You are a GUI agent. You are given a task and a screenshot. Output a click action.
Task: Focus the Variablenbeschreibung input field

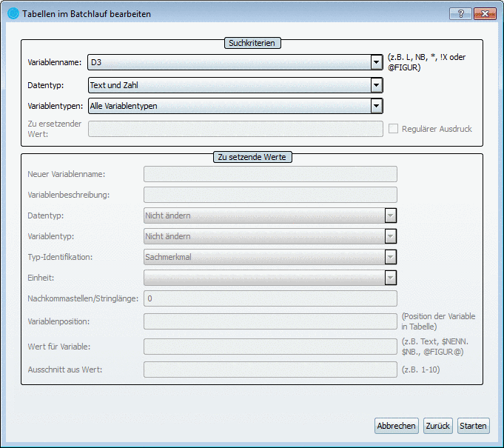pyautogui.click(x=270, y=195)
